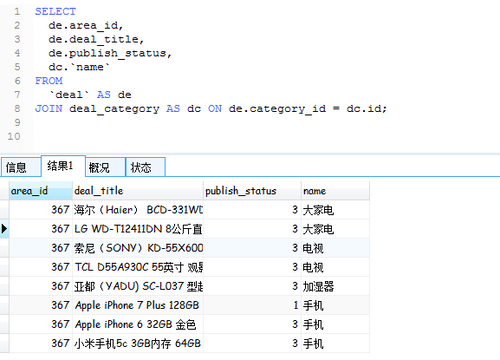The image size is (500, 360).
Task: Place cursor on dc.`name` line
Action: coord(79,67)
